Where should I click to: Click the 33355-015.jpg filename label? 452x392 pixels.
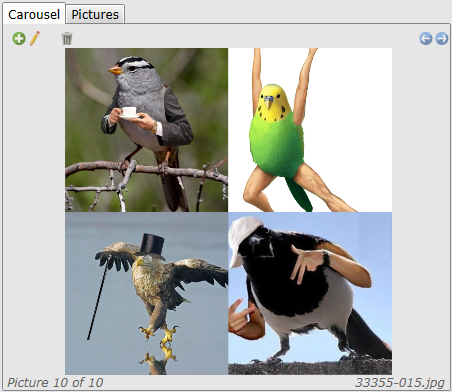400,383
